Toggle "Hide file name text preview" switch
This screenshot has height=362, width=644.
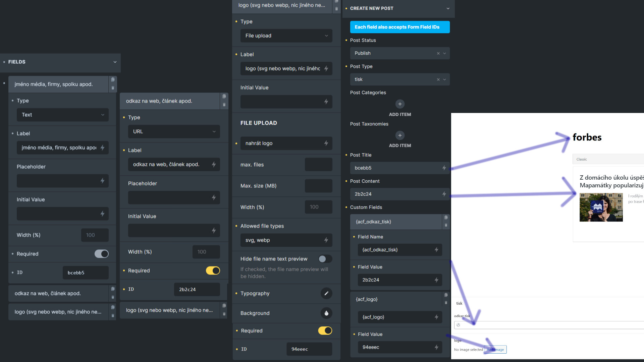324,259
